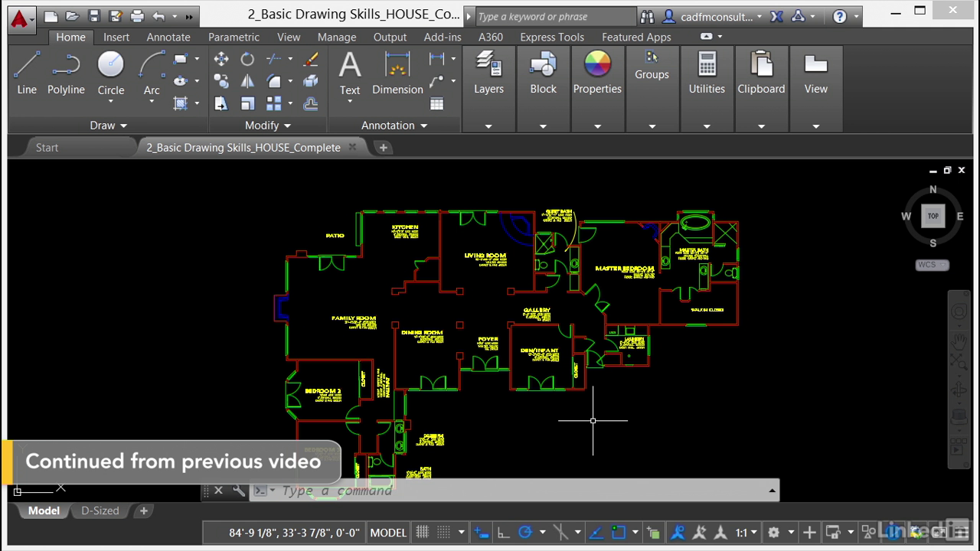The height and width of the screenshot is (551, 980).
Task: Select the Polyline tool
Action: [x=66, y=74]
